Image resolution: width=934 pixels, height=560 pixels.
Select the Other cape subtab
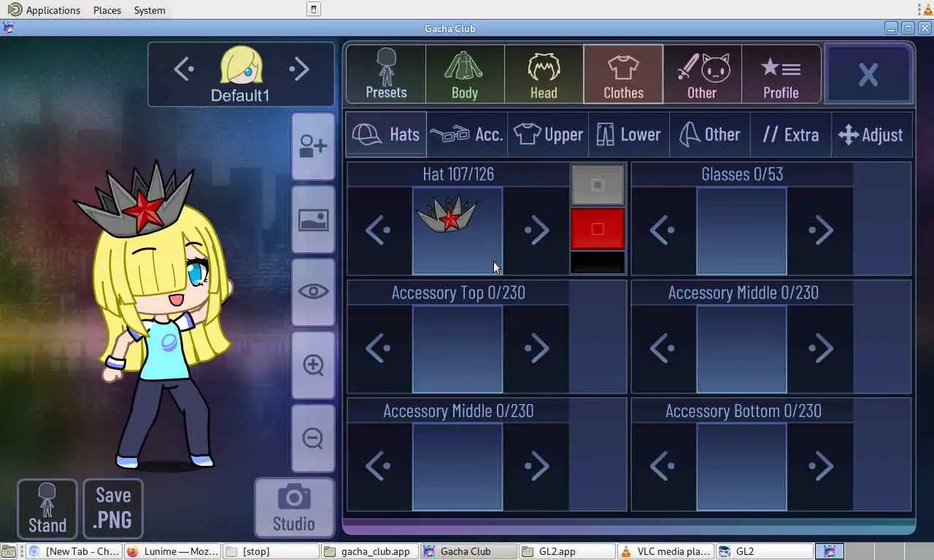click(x=710, y=134)
